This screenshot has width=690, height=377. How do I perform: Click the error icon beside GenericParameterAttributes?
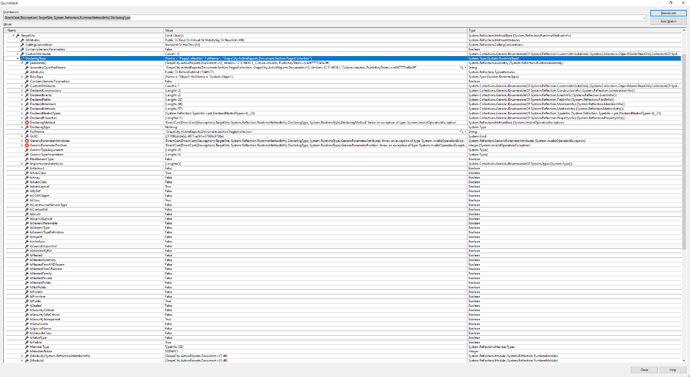27,141
